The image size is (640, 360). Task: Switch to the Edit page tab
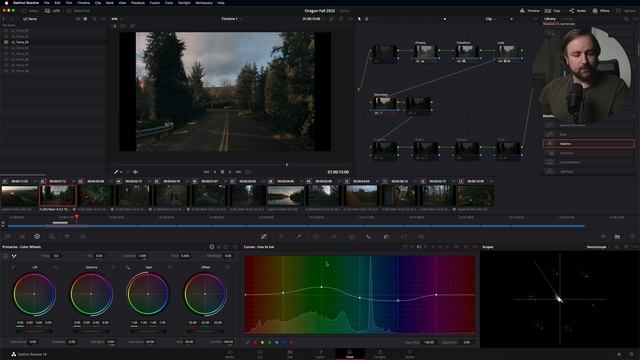coord(290,354)
